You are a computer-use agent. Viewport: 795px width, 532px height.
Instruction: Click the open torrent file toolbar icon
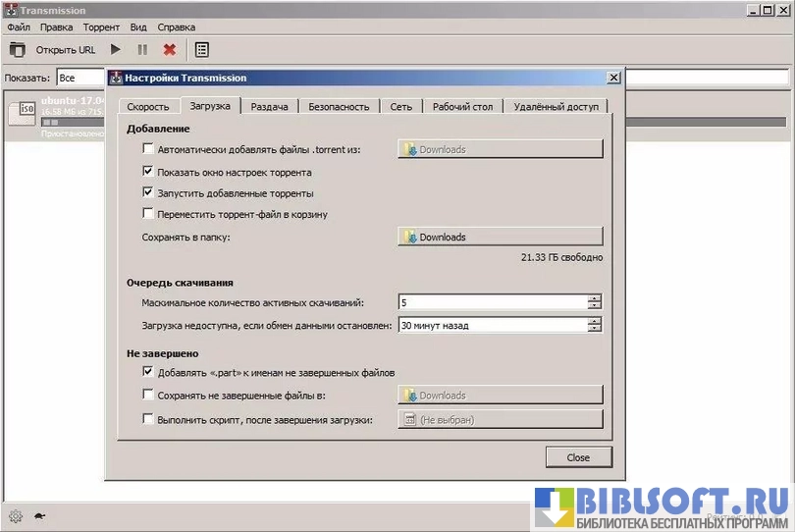18,49
